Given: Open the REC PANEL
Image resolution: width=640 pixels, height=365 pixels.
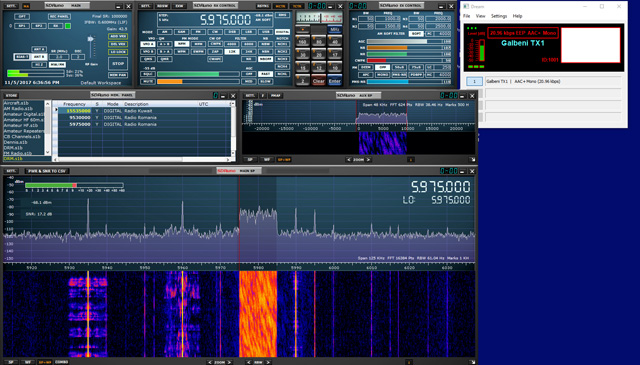Looking at the screenshot, I should tap(59, 16).
